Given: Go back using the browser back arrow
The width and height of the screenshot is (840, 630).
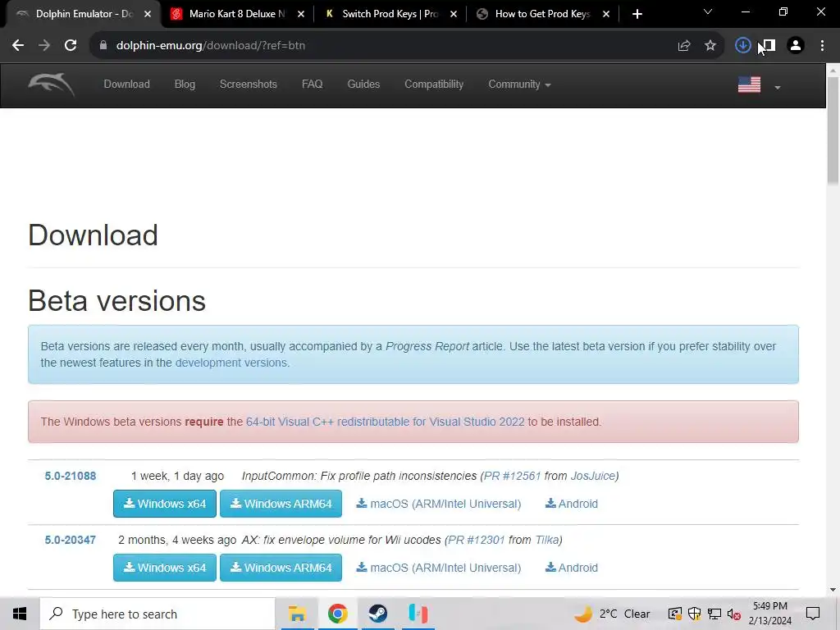Looking at the screenshot, I should (x=18, y=46).
